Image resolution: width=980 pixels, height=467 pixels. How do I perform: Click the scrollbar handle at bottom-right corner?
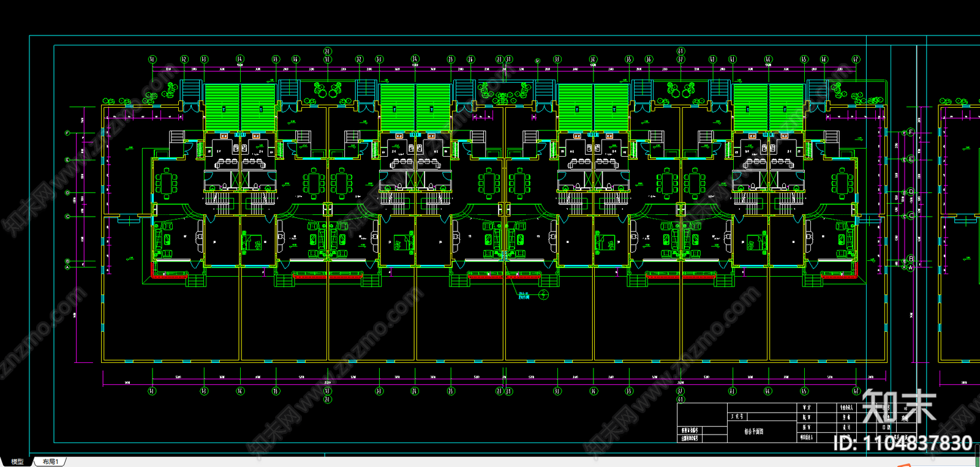[x=977, y=461]
